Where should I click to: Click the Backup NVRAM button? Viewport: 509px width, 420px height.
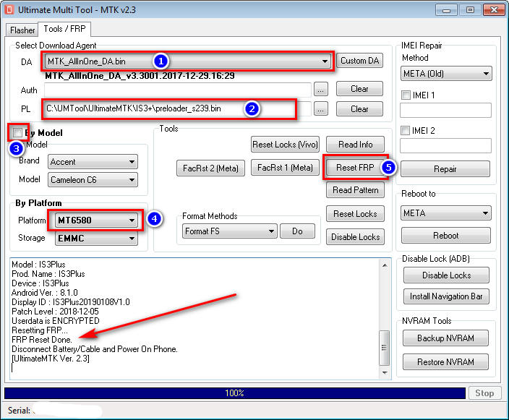click(445, 338)
